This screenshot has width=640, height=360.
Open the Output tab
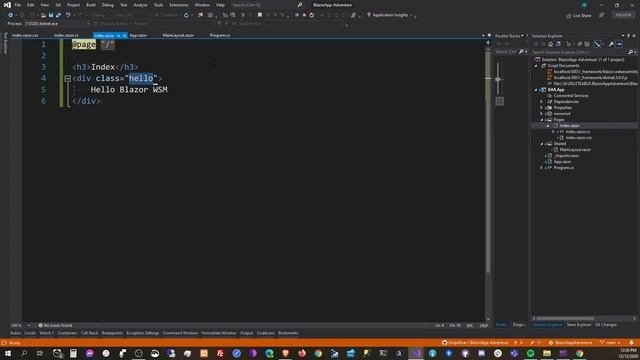(247, 333)
